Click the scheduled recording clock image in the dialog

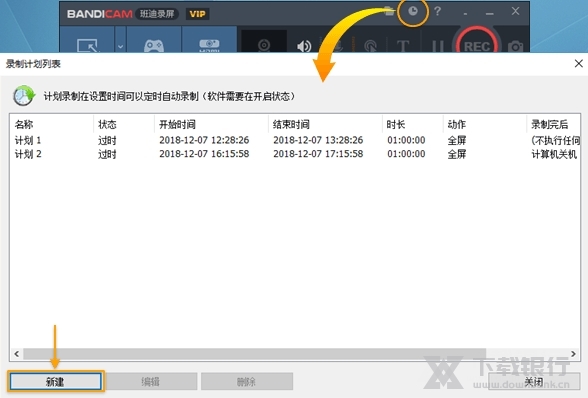pos(24,96)
